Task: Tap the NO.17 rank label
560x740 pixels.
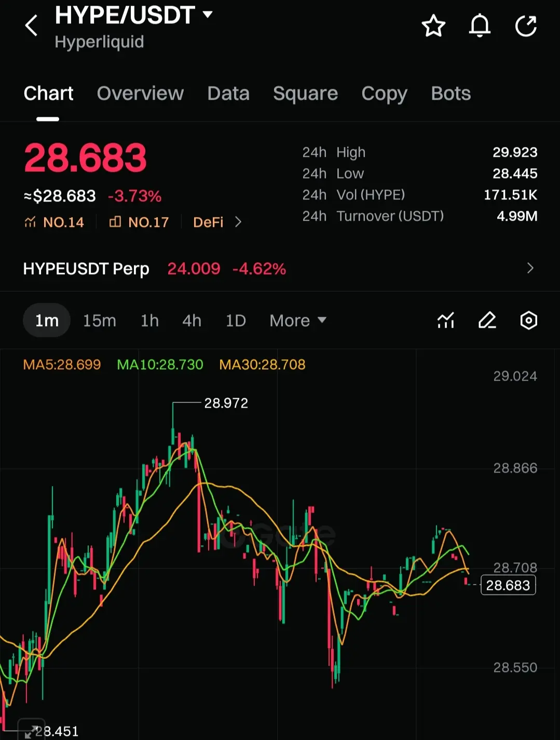Action: (148, 222)
